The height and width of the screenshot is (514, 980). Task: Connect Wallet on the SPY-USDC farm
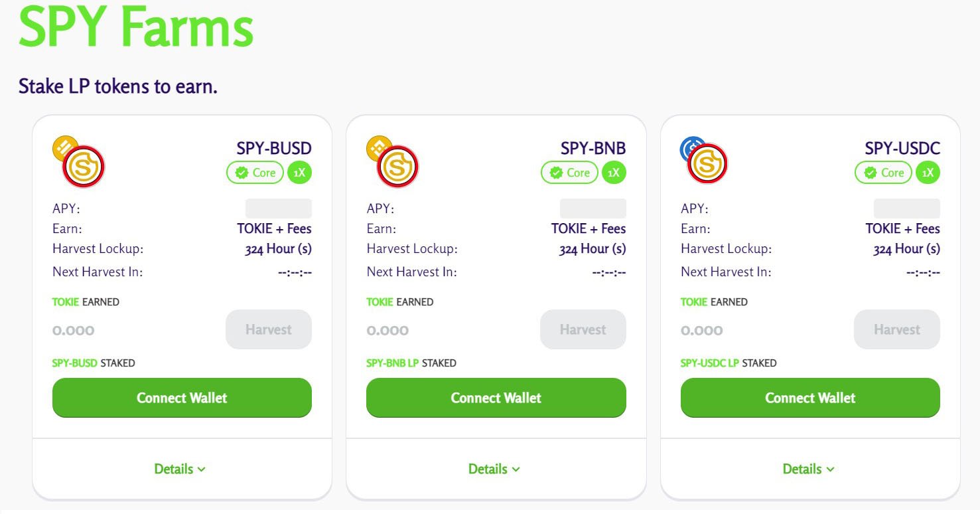click(x=810, y=398)
